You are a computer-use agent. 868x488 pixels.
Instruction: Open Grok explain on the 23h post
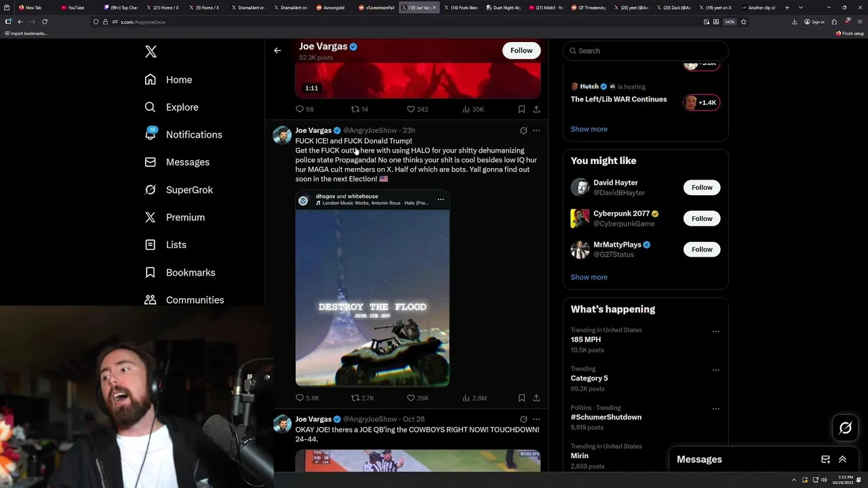point(524,130)
